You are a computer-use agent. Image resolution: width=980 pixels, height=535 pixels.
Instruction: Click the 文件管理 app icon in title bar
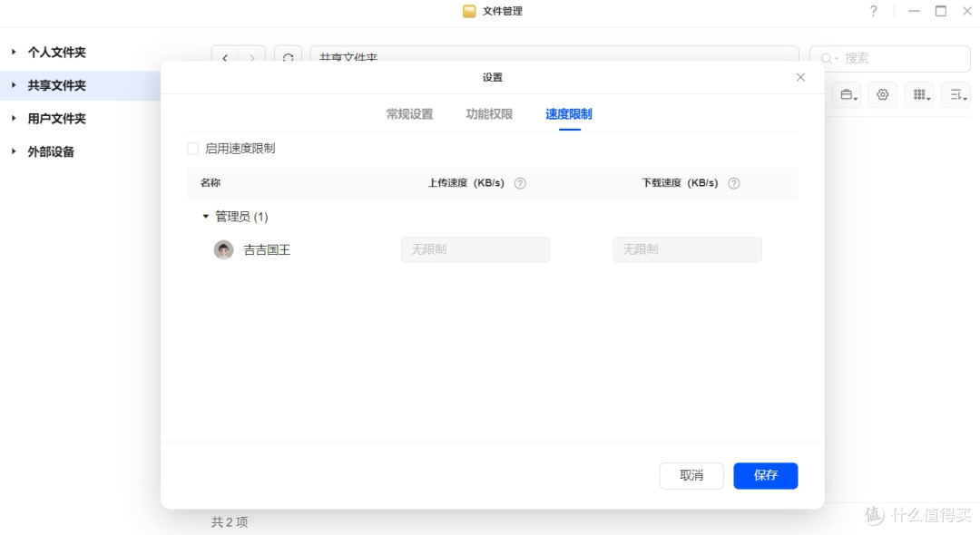click(469, 11)
